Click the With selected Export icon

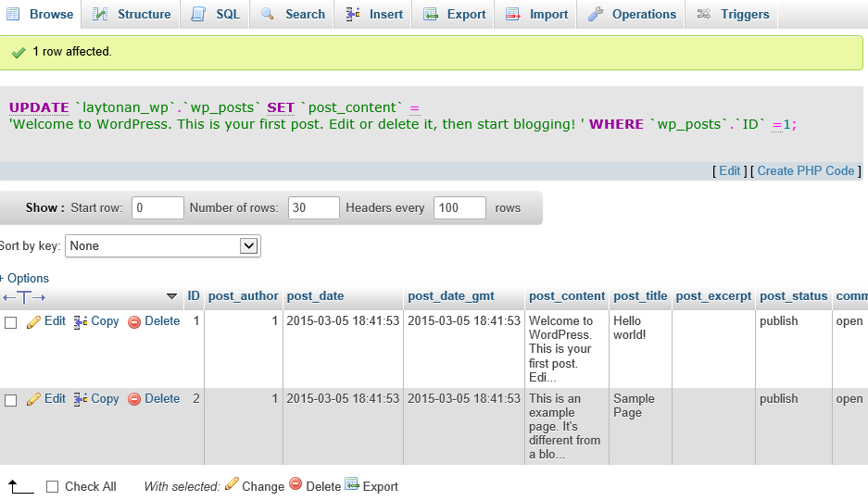[351, 483]
